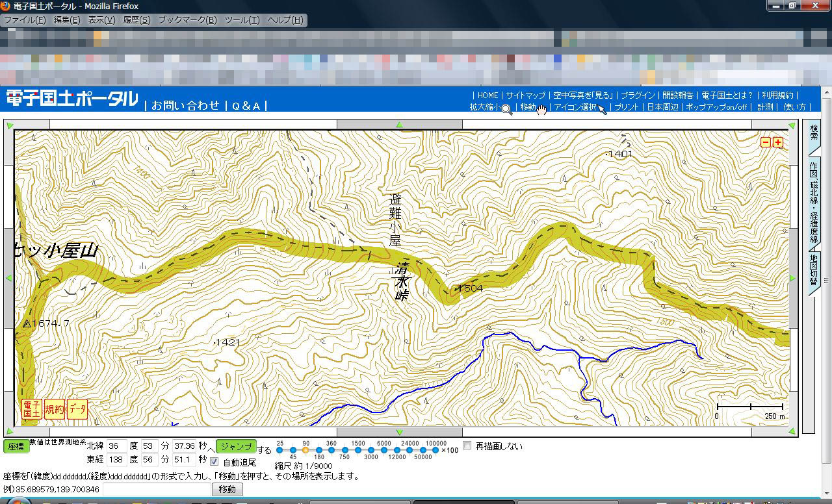Open the サイトマップ link
Screen dimensions: 832x504
[526, 95]
